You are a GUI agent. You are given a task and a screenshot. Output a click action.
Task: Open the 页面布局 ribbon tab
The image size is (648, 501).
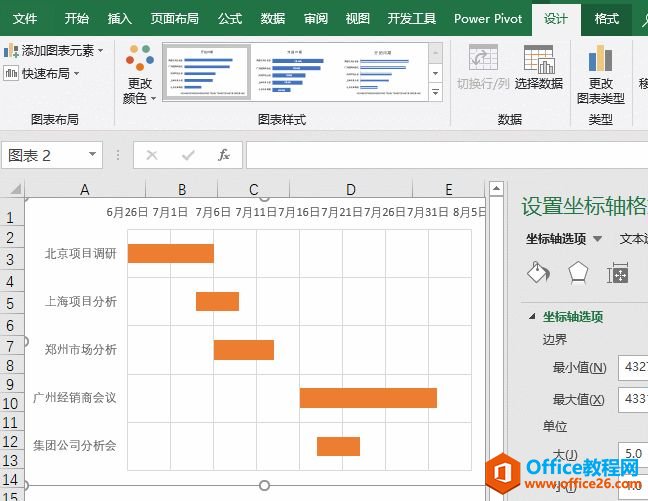tap(174, 19)
